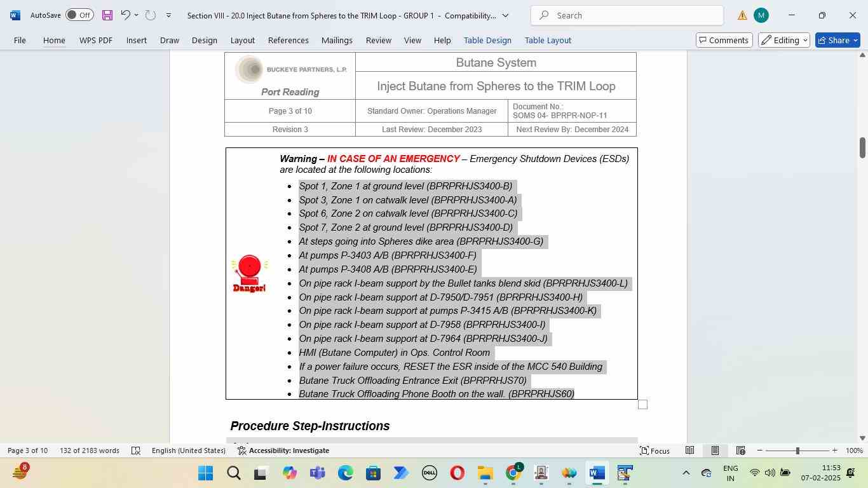The height and width of the screenshot is (488, 868).
Task: Click the 'Inject Butane from Spheres to the TRIM Loop' title
Action: [x=496, y=86]
